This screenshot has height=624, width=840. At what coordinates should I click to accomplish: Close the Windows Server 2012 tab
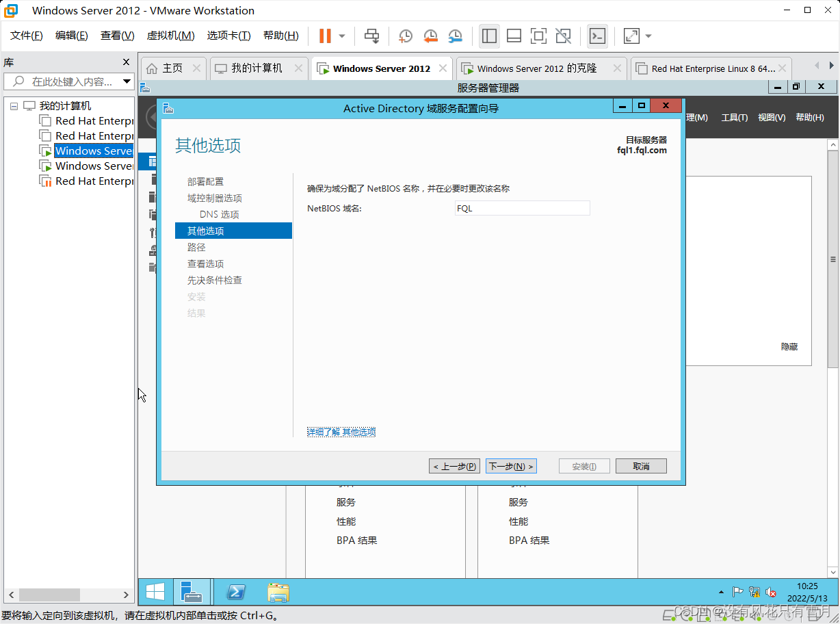tap(443, 68)
